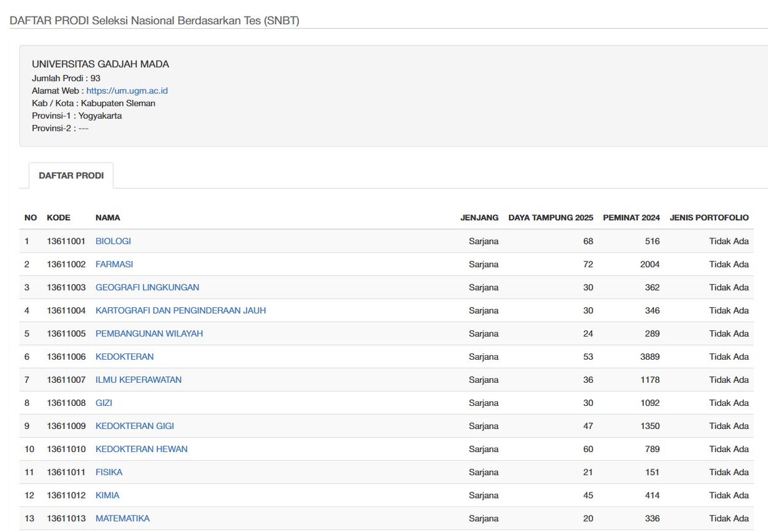
Task: Open the GEOGRAFI LINGKUNGAN program link
Action: (147, 287)
